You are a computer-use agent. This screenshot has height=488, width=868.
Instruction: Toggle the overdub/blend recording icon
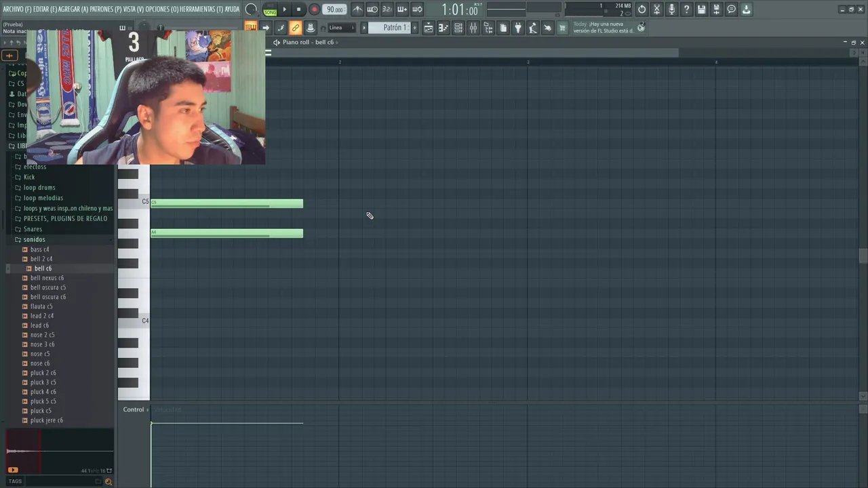tap(402, 9)
